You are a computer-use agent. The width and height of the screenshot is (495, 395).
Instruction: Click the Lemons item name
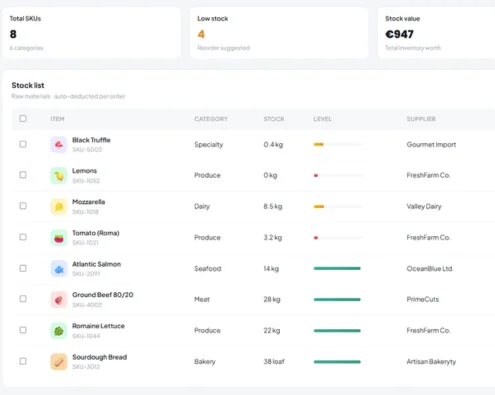85,171
